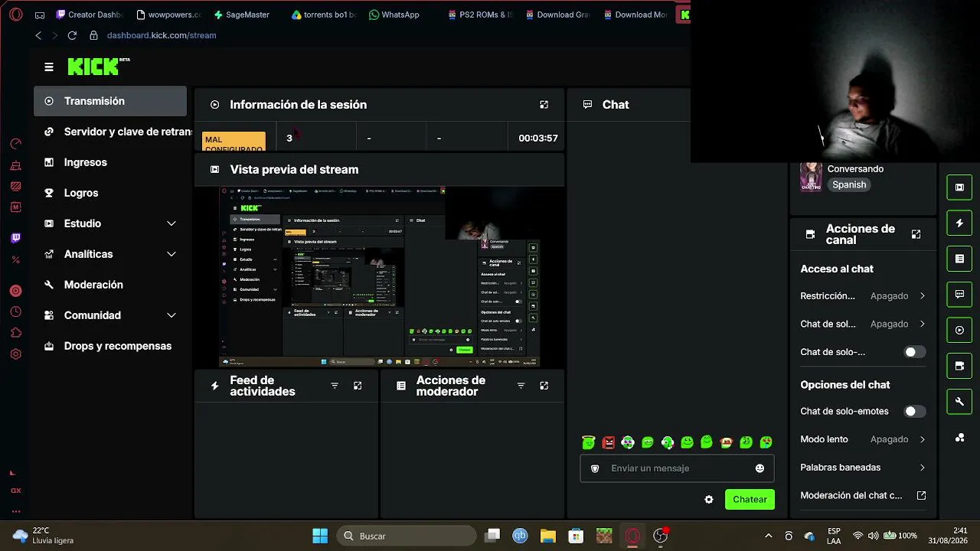980x551 pixels.
Task: Insert the angel halo Kick emote
Action: point(588,442)
